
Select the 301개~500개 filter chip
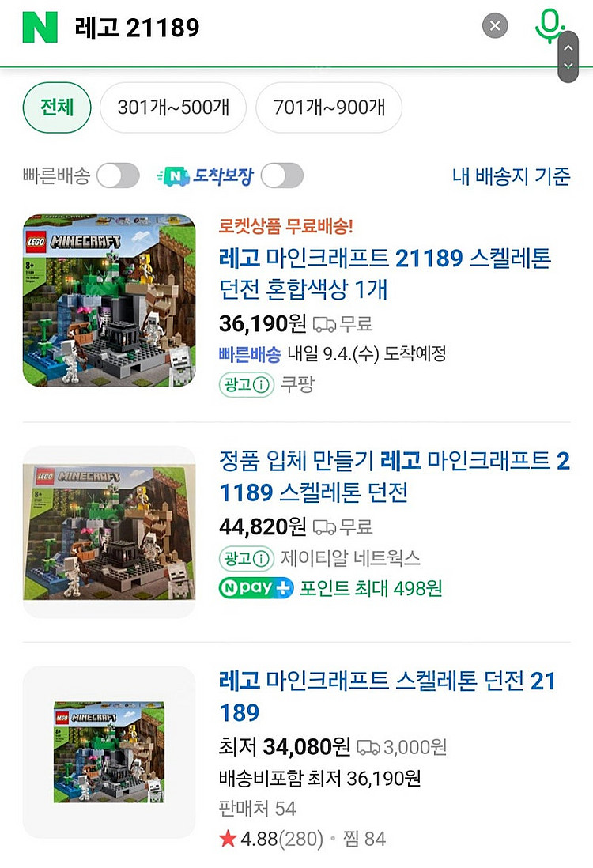point(173,108)
